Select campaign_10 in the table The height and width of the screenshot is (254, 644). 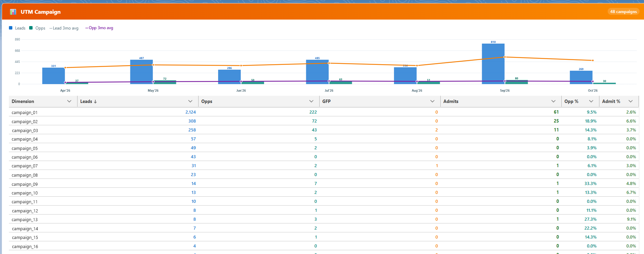click(25, 193)
